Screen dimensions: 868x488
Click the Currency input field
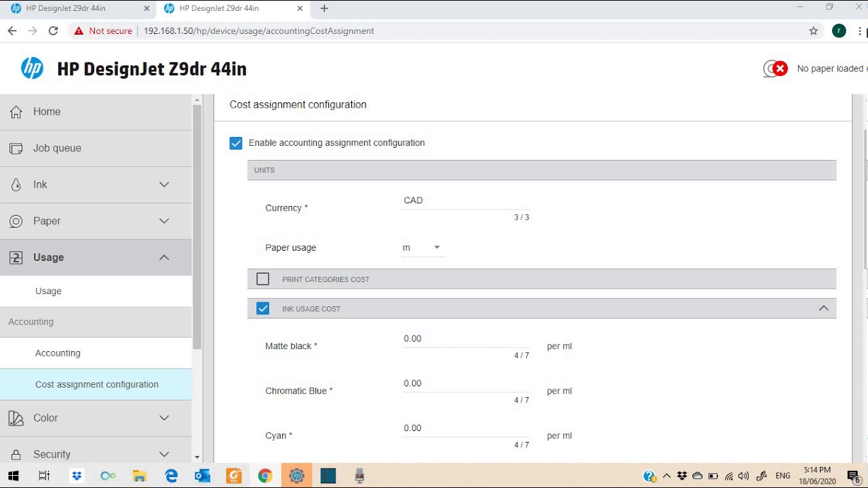[466, 201]
